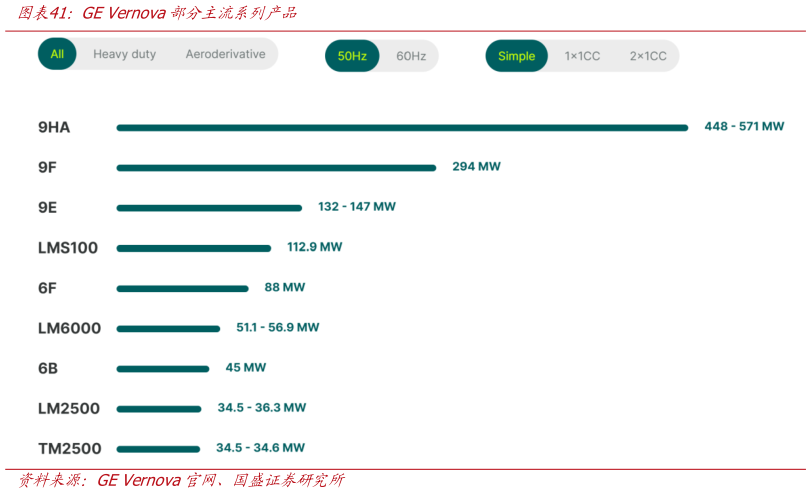Click the 6F product label
Screen dimensions: 811x493
click(x=47, y=288)
